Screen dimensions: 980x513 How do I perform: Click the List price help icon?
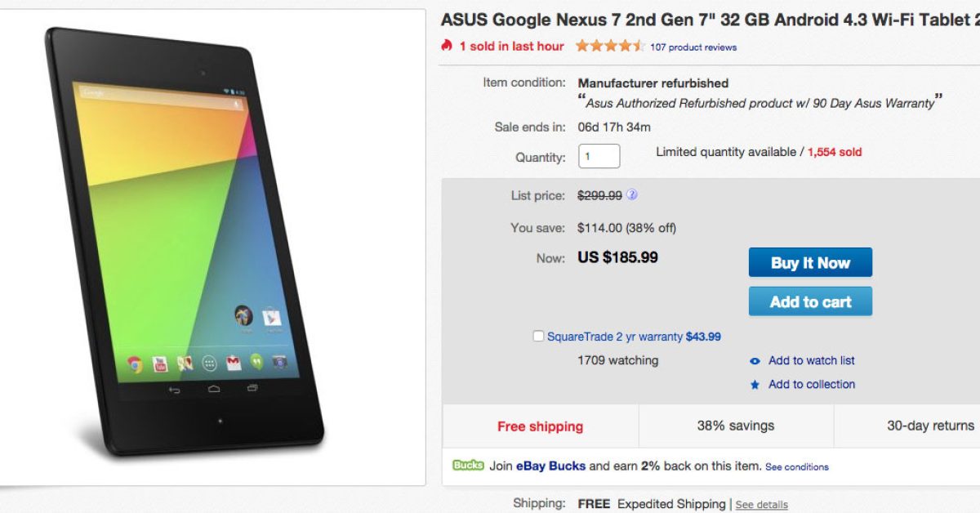click(632, 195)
